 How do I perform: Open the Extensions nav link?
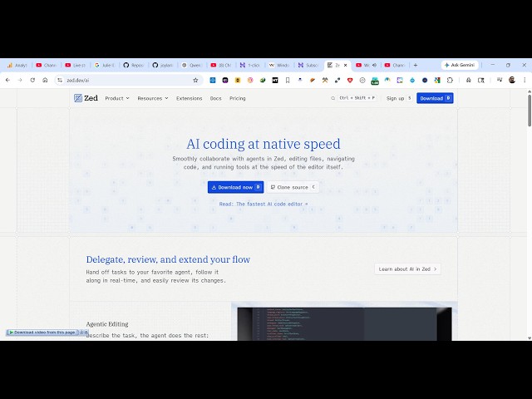point(189,98)
